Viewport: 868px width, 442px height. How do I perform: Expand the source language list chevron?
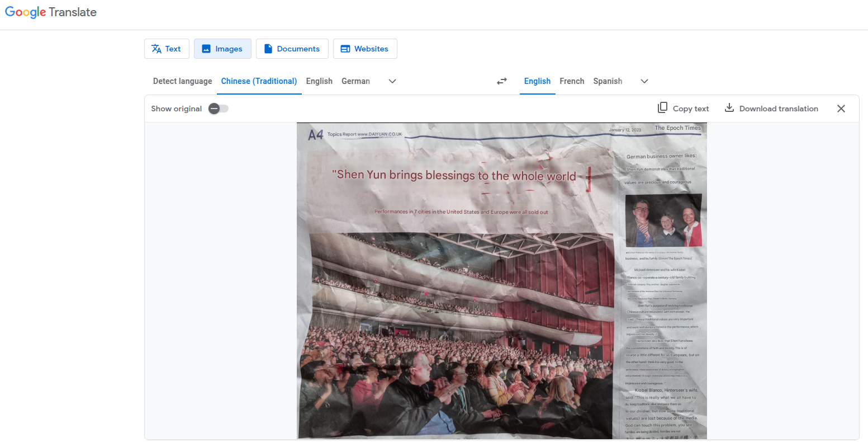392,81
